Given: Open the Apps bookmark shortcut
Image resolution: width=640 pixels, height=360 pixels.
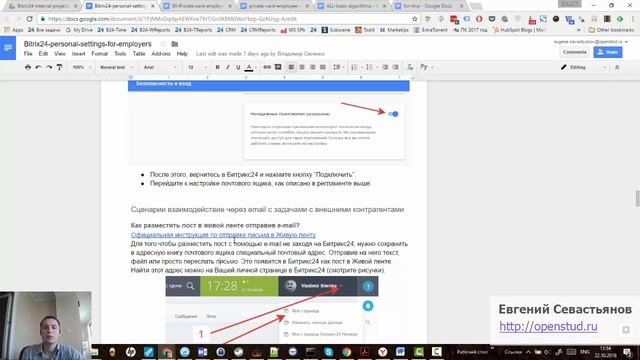Looking at the screenshot, I should (13, 30).
